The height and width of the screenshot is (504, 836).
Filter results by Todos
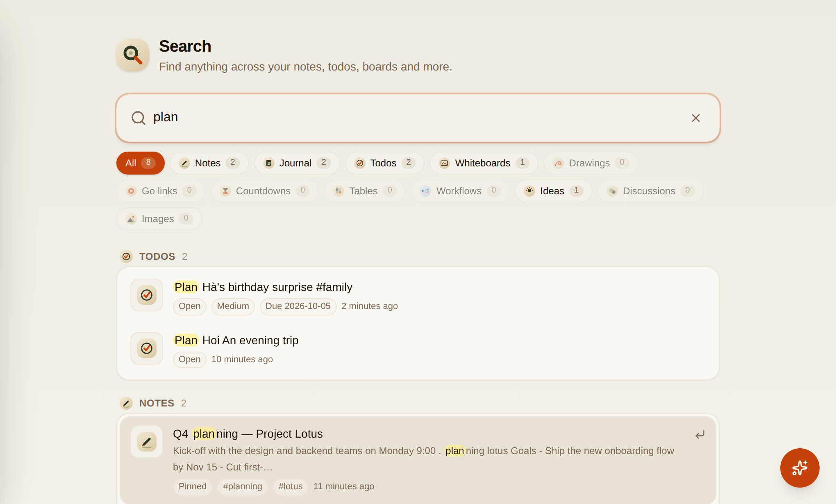pos(385,163)
